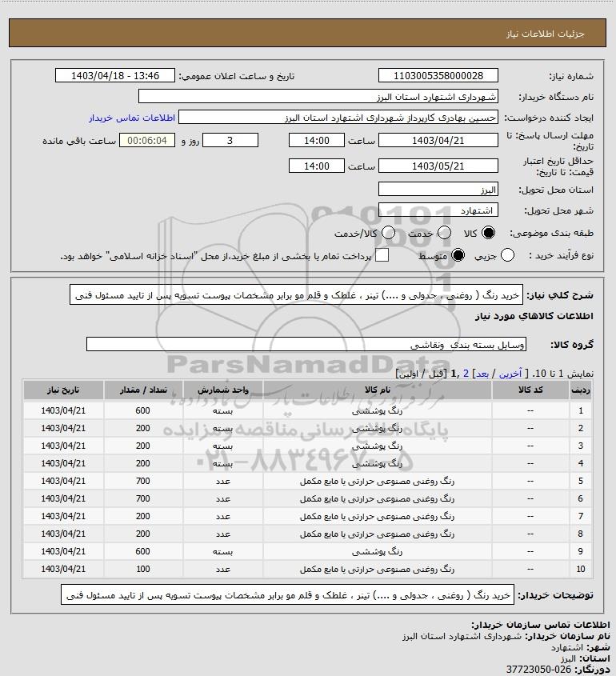616x676 pixels.
Task: Click the تعداد / مقدار column header
Action: coord(143,390)
